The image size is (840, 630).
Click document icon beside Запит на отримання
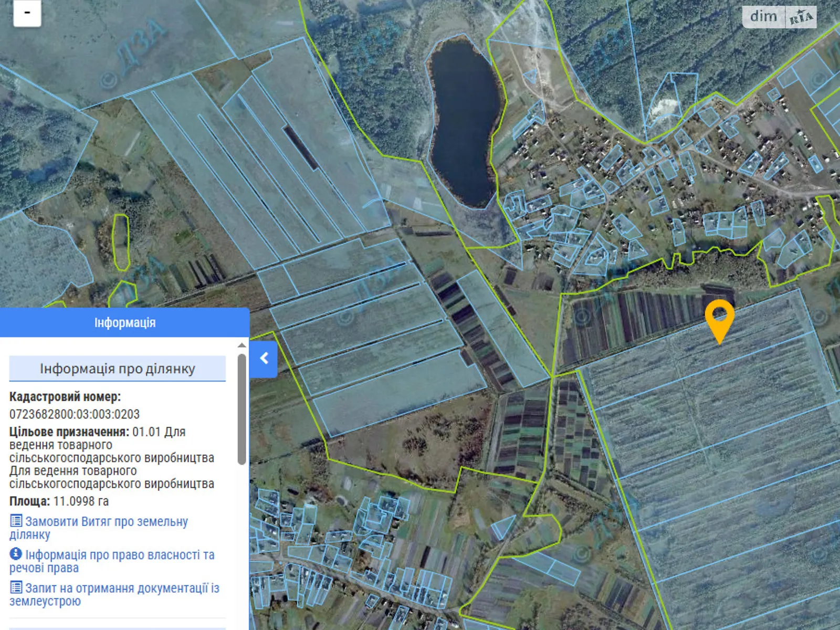(16, 587)
